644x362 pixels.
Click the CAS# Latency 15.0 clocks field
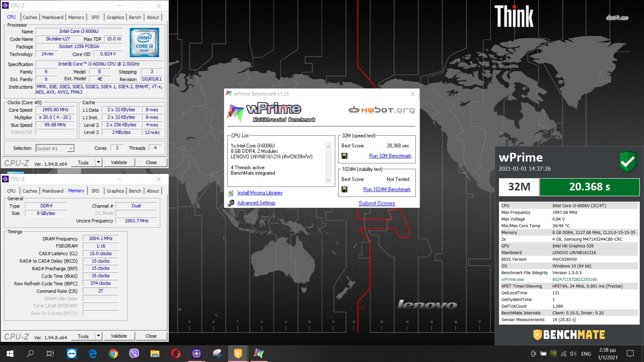pyautogui.click(x=101, y=254)
